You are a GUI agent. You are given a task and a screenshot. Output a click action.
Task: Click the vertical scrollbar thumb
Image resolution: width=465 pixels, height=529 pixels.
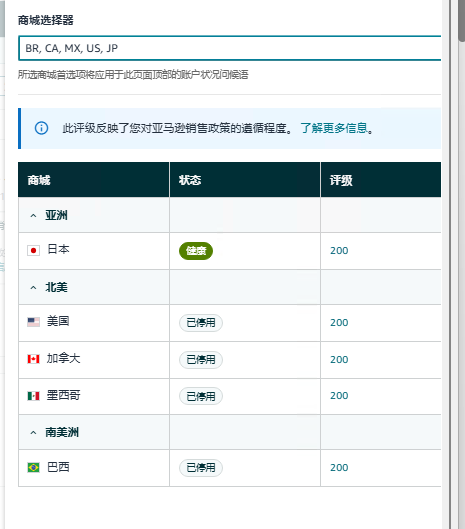(461, 21)
